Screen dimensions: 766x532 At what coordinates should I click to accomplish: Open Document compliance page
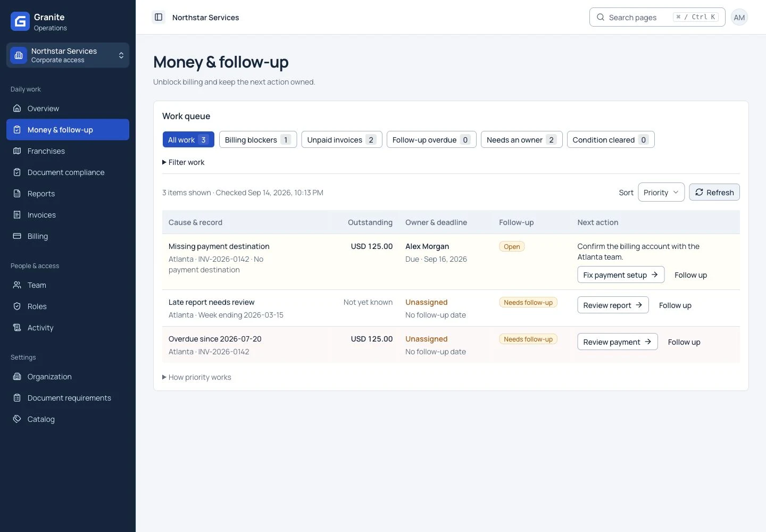point(68,172)
